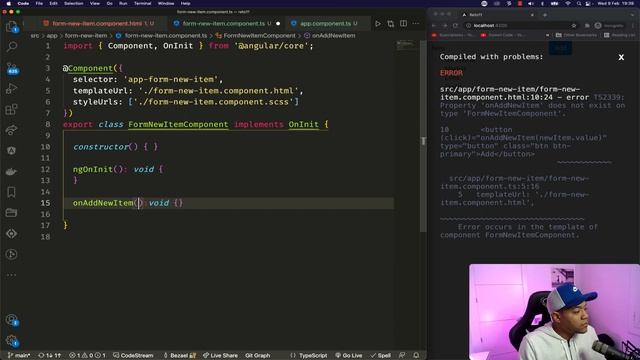
Task: Click the FormNewItemComponent class name in editor
Action: (x=178, y=124)
